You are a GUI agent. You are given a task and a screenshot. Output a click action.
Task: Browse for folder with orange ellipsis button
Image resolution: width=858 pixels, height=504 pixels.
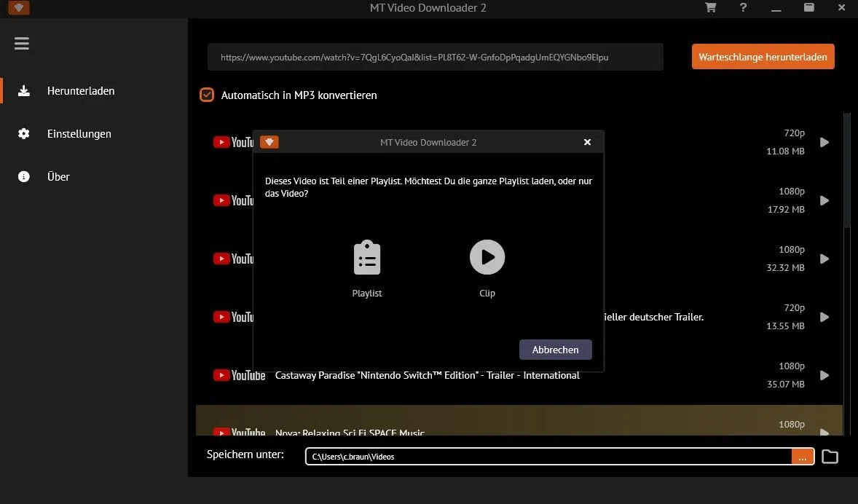click(x=802, y=457)
